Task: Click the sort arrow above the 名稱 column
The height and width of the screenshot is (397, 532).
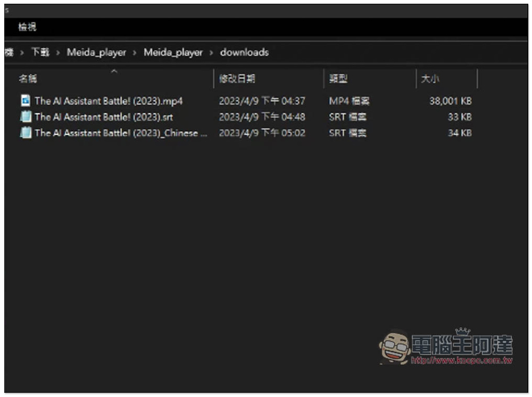Action: point(114,71)
